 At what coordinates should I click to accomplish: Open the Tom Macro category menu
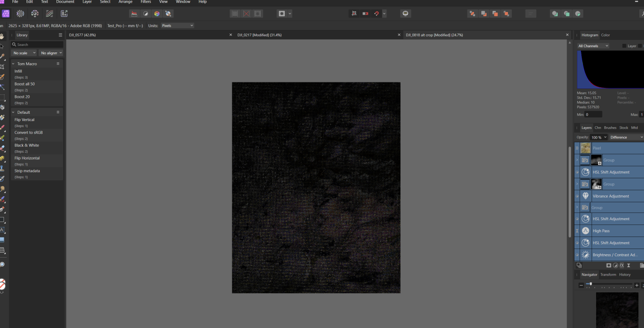58,64
